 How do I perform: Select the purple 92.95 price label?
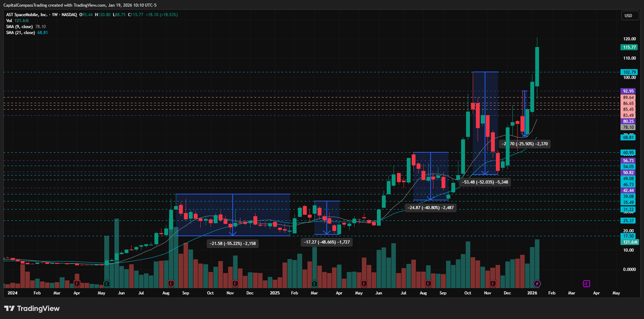pyautogui.click(x=628, y=91)
